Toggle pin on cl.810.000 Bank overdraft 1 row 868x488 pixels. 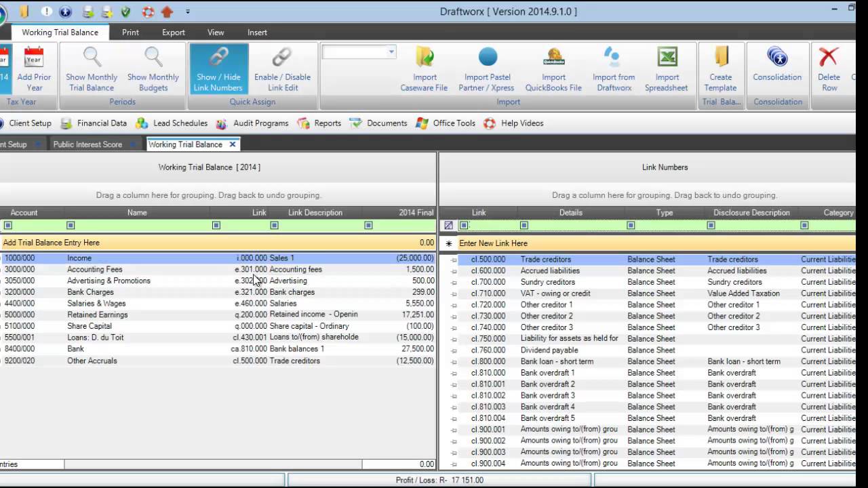click(x=454, y=373)
